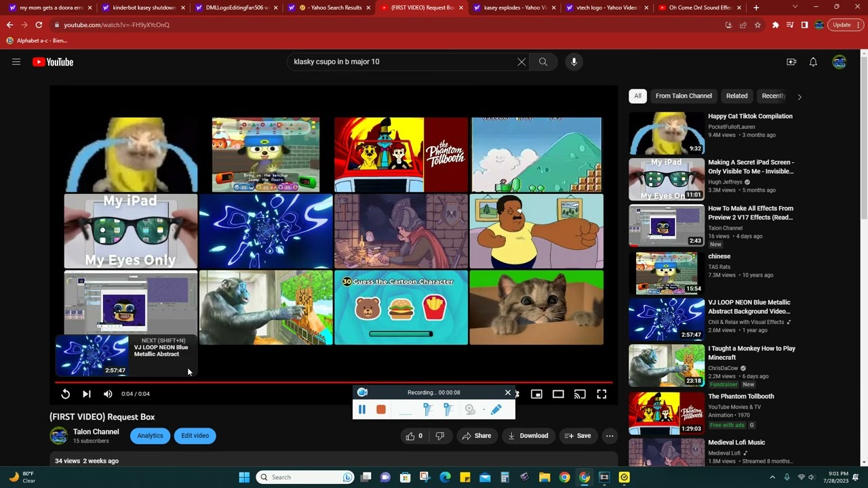Screen dimensions: 868x488
Task: Pause the screen recording
Action: pos(362,409)
